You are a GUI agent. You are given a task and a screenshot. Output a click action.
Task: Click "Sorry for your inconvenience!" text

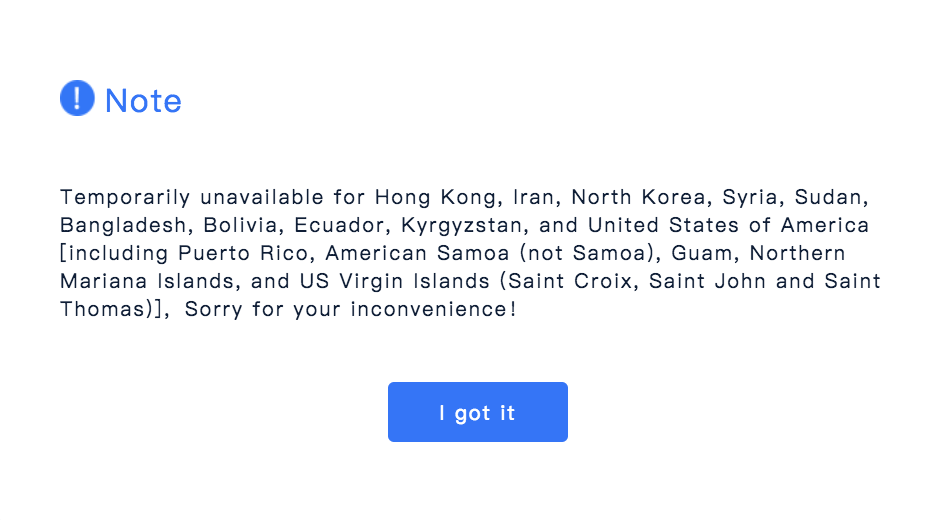click(351, 309)
